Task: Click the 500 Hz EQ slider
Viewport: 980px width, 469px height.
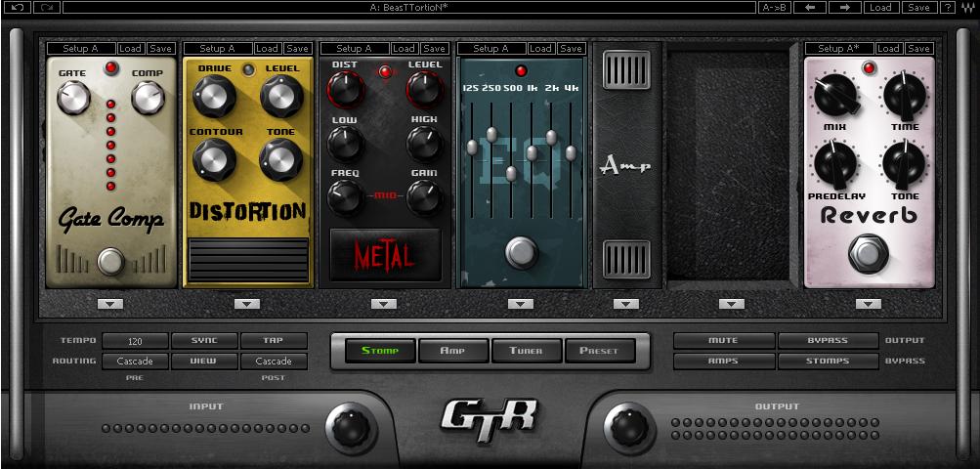Action: (x=511, y=174)
